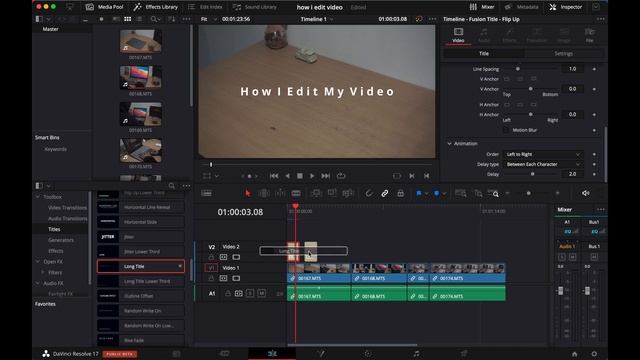The width and height of the screenshot is (640, 360).
Task: Toggle timeline Snapping magnet icon
Action: point(369,193)
